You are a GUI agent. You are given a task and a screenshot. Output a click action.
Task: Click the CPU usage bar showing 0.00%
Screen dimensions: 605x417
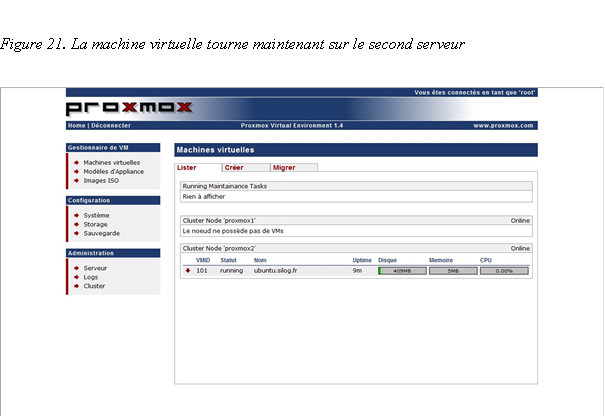tap(504, 271)
